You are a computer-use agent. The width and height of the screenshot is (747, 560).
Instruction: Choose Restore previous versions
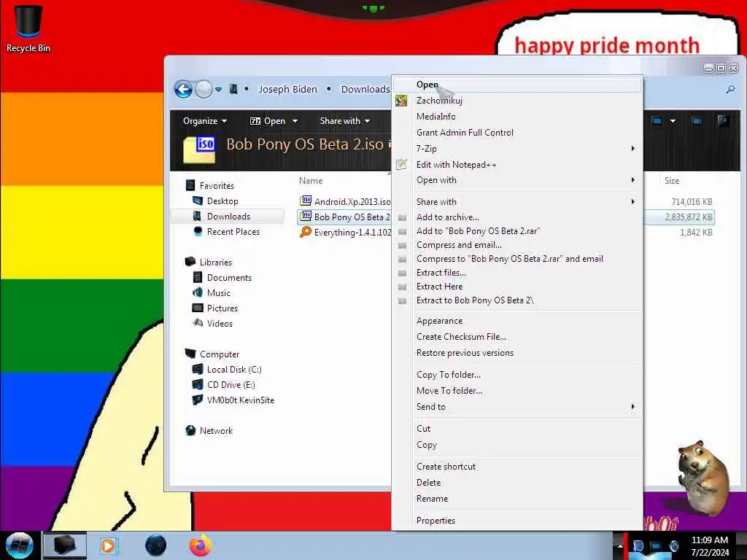point(517,353)
